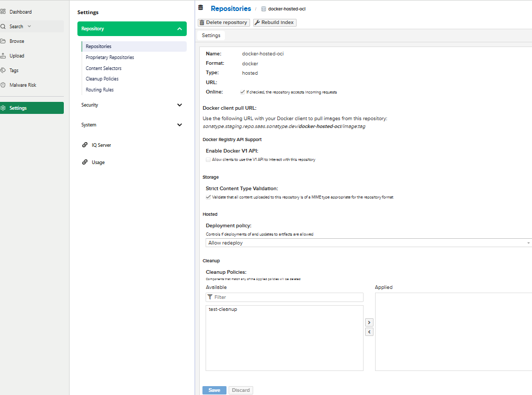Click the docker-hosted-oci breadcrumb icon

coord(264,9)
